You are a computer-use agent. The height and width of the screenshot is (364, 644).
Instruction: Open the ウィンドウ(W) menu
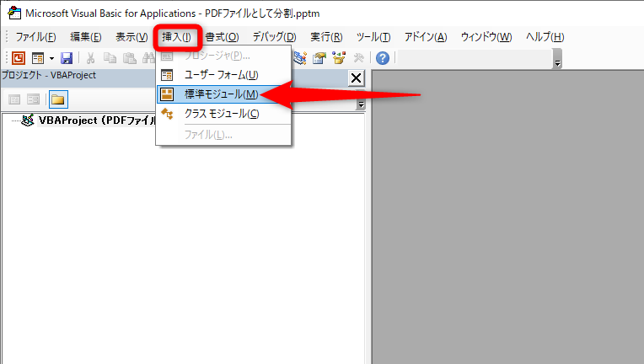486,37
